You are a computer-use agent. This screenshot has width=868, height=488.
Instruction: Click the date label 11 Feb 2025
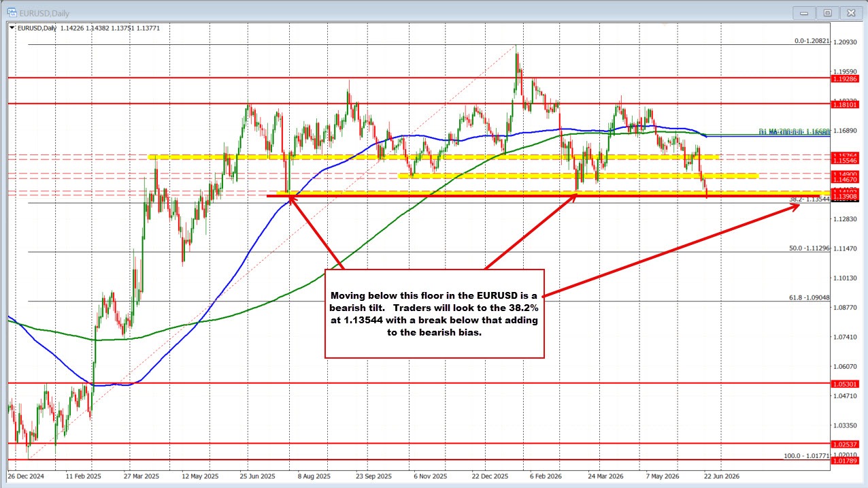coord(84,476)
